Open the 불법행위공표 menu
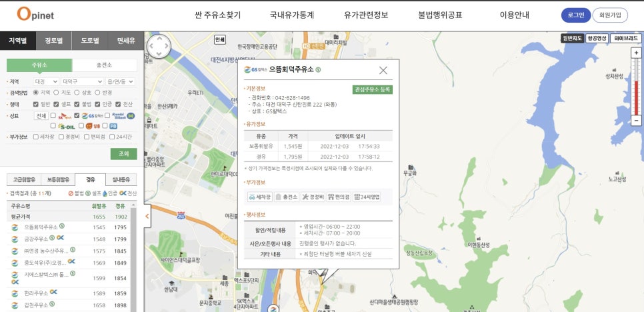Image resolution: width=644 pixels, height=312 pixels. click(440, 15)
